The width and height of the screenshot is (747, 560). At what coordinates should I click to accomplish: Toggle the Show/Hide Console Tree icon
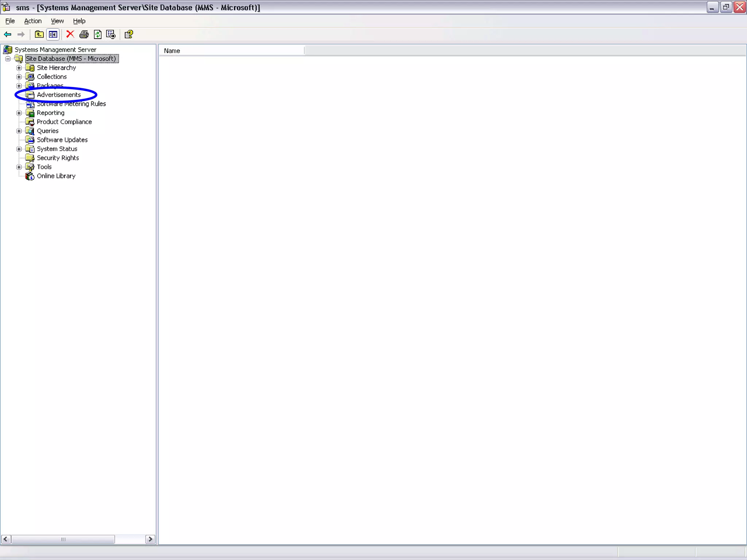[53, 34]
